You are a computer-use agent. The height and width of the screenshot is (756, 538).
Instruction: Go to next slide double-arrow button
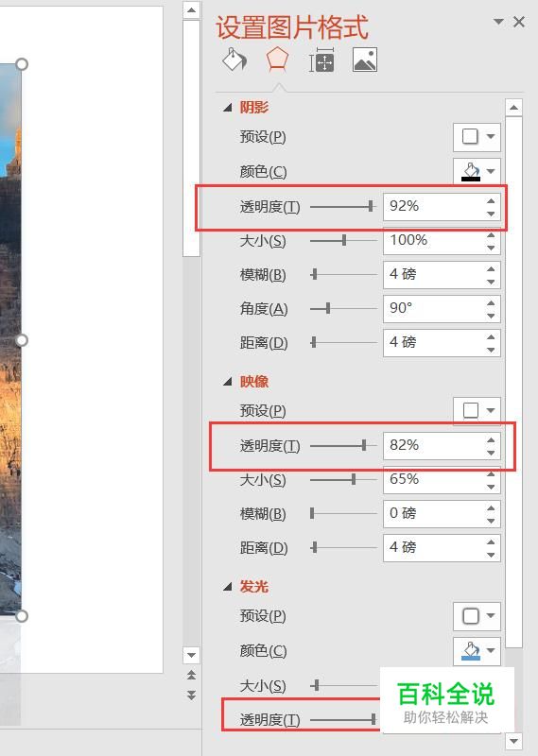192,695
